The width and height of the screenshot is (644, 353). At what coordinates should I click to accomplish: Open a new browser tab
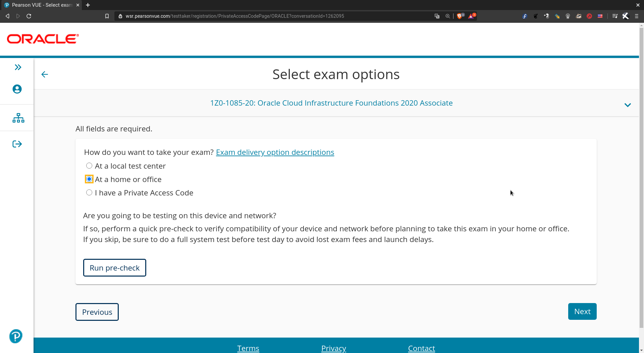88,5
